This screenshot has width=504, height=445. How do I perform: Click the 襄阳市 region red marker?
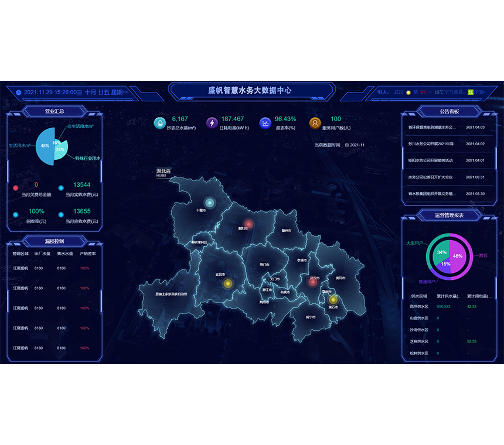pos(248,224)
